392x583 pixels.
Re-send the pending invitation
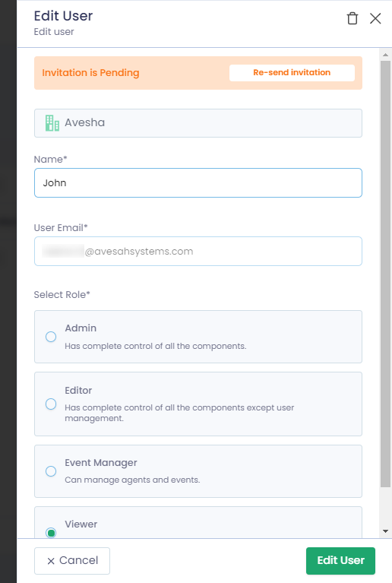tap(292, 73)
